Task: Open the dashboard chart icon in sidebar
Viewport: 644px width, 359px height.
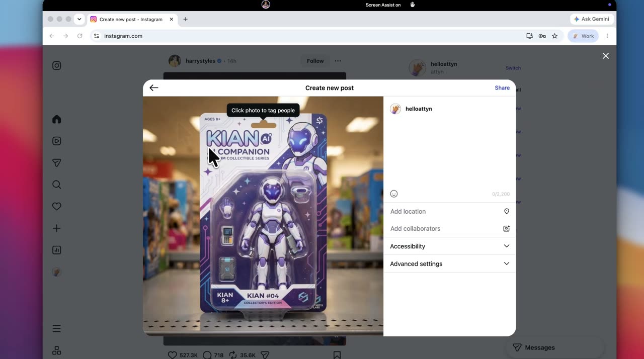Action: (x=57, y=250)
